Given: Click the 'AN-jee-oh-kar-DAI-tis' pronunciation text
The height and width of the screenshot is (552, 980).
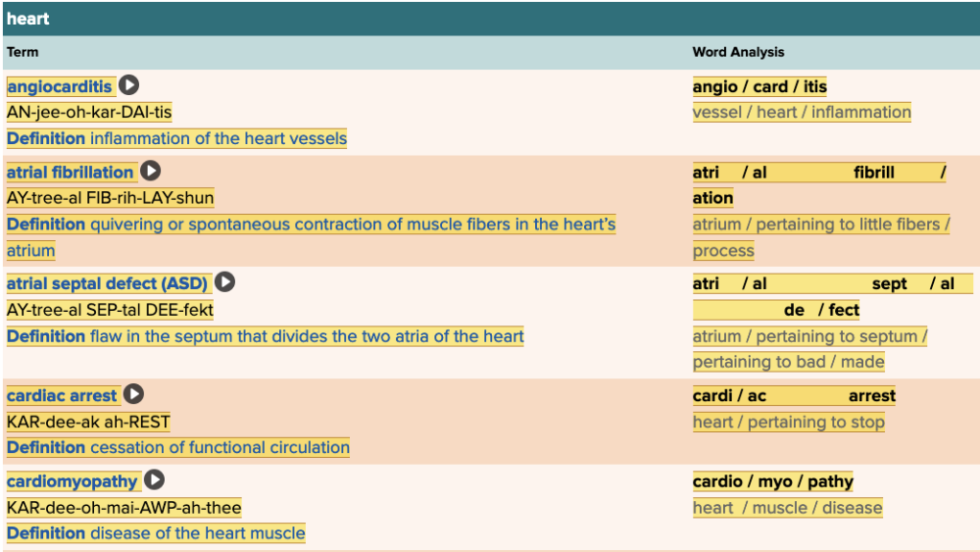Looking at the screenshot, I should (89, 113).
